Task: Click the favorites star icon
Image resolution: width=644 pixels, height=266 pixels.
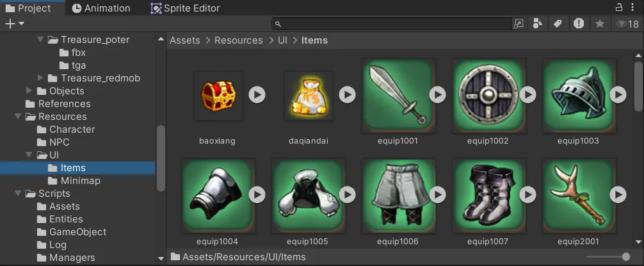Action: pyautogui.click(x=599, y=24)
